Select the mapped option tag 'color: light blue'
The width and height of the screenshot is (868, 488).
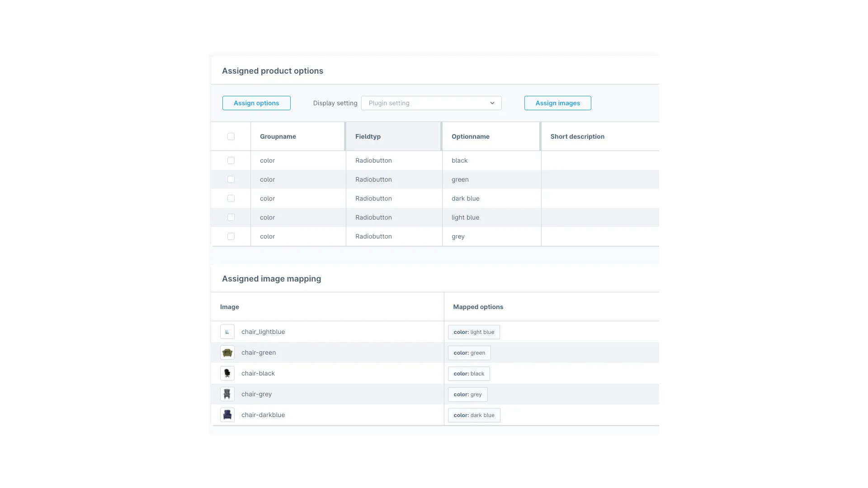point(473,332)
